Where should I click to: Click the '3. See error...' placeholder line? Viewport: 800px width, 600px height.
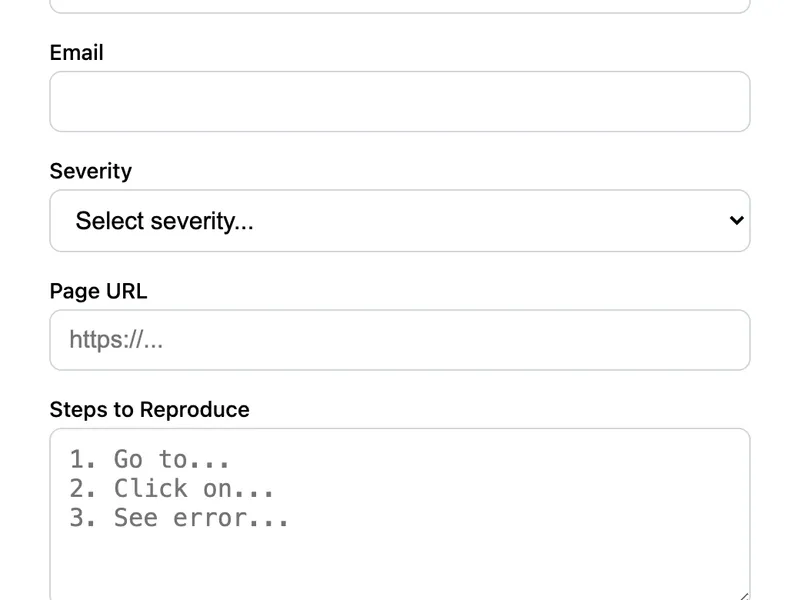click(x=179, y=518)
